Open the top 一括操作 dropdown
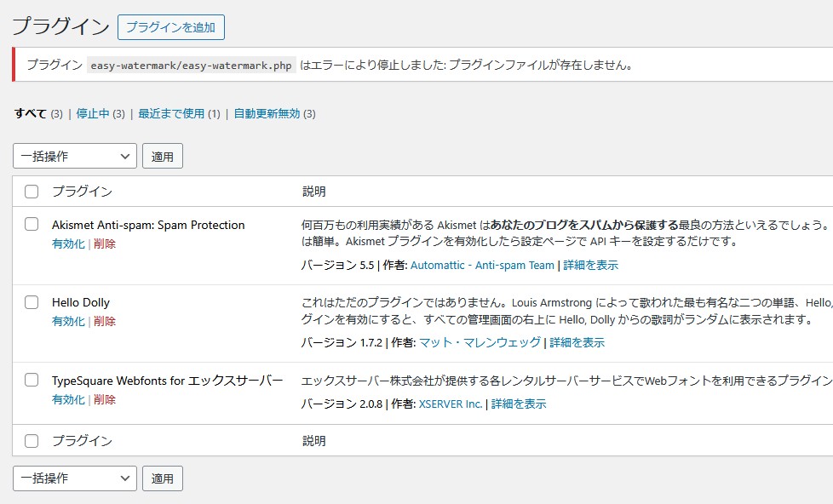 (x=74, y=157)
